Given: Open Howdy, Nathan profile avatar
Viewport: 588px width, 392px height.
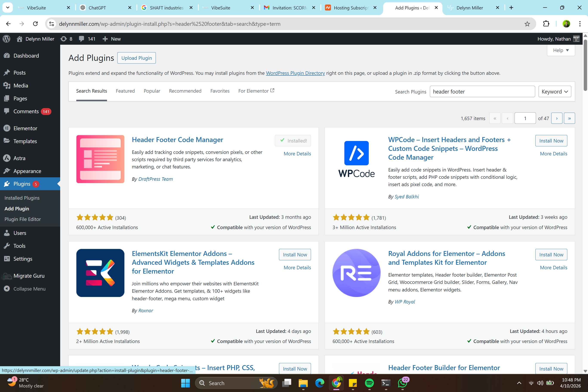Looking at the screenshot, I should point(576,39).
